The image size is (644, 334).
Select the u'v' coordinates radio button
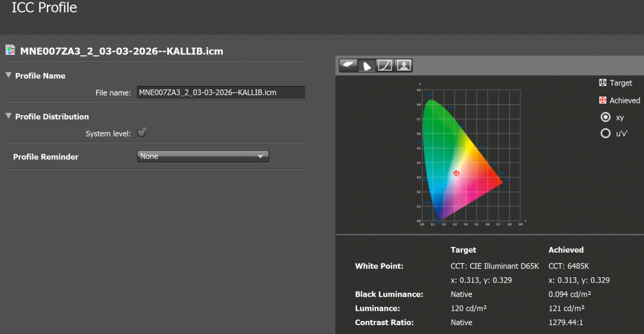[606, 134]
